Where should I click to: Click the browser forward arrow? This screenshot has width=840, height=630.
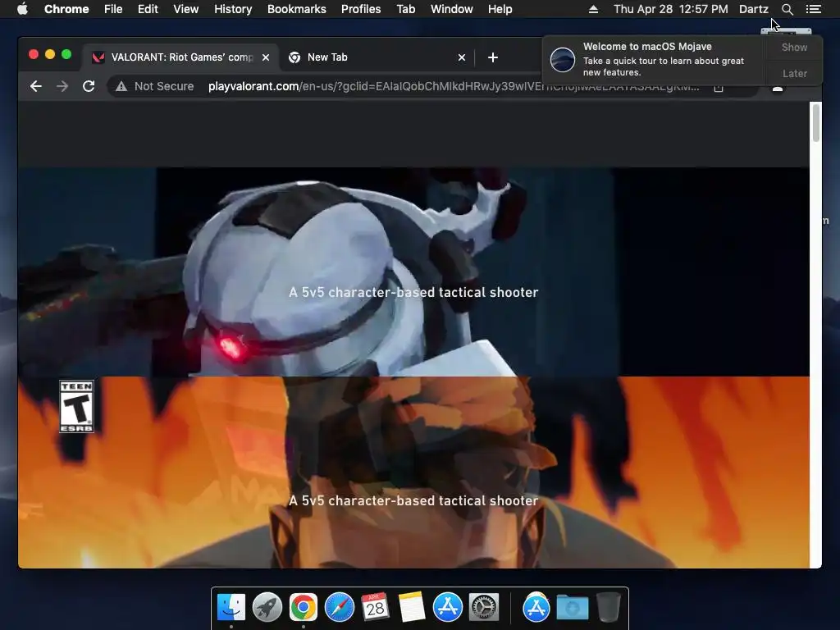point(62,86)
